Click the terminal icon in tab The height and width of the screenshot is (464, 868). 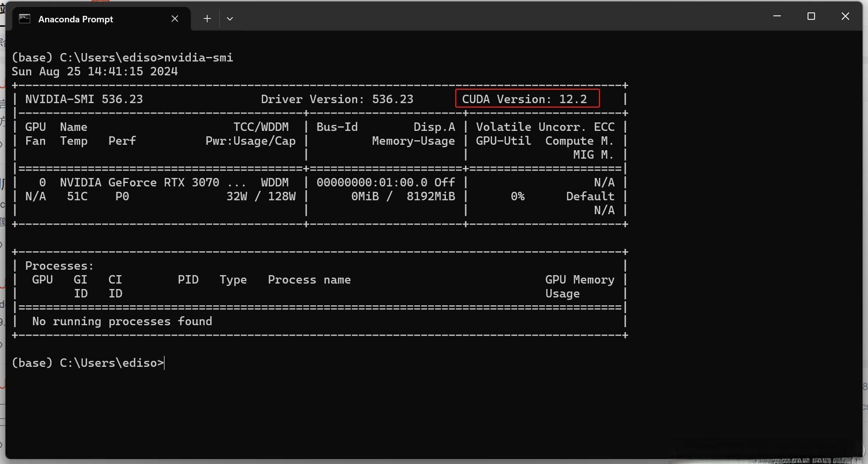coord(24,19)
